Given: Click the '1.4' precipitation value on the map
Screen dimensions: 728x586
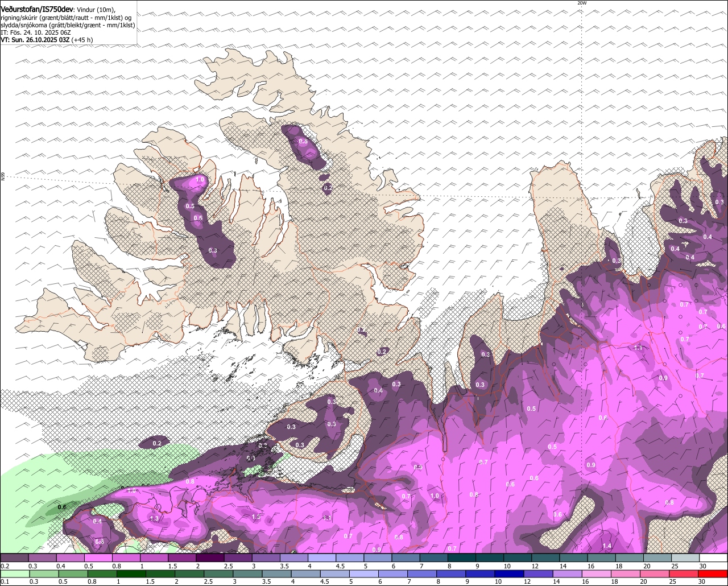Looking at the screenshot, I should [x=607, y=546].
